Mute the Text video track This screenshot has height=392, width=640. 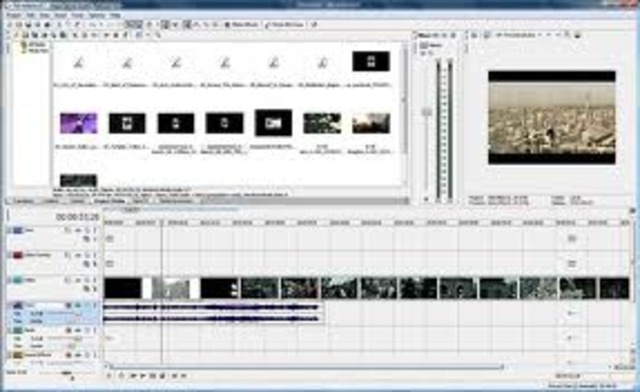coord(87,231)
